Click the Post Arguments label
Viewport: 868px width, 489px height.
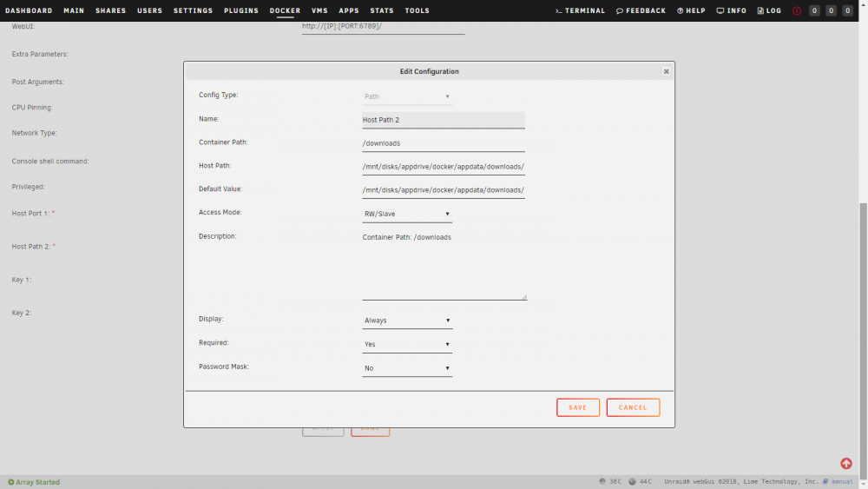(37, 82)
